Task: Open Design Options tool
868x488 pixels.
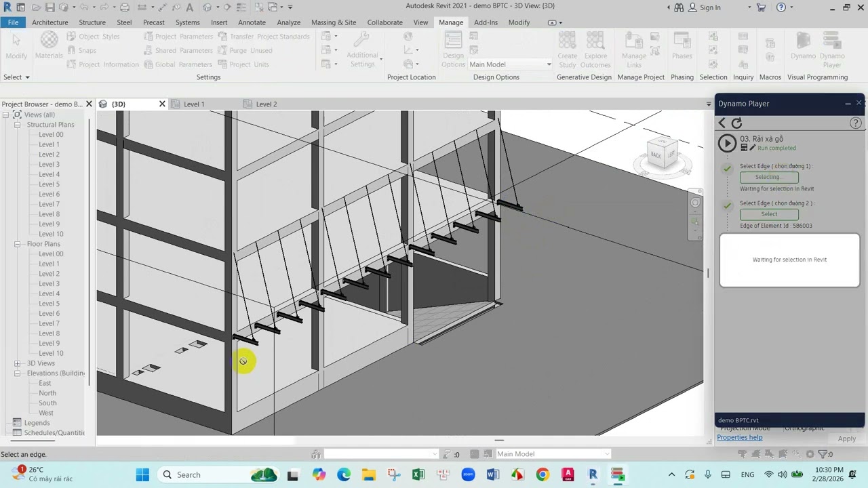Action: coord(453,50)
